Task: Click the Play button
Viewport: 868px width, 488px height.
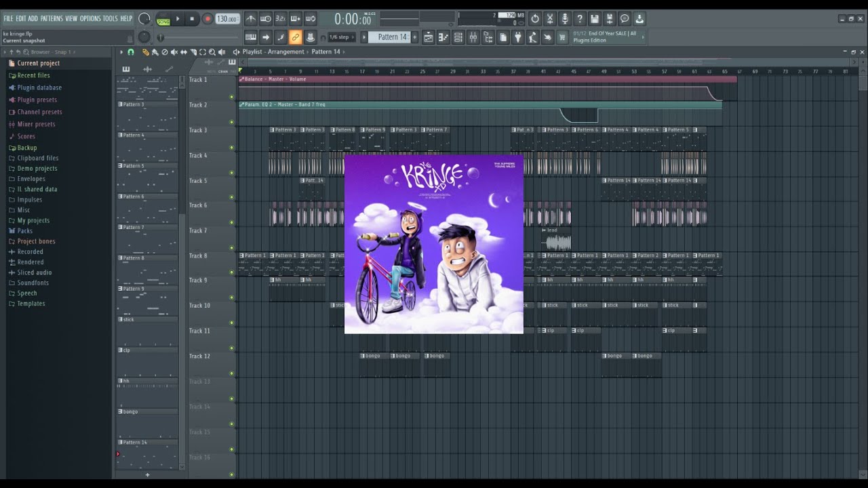Action: pos(178,19)
